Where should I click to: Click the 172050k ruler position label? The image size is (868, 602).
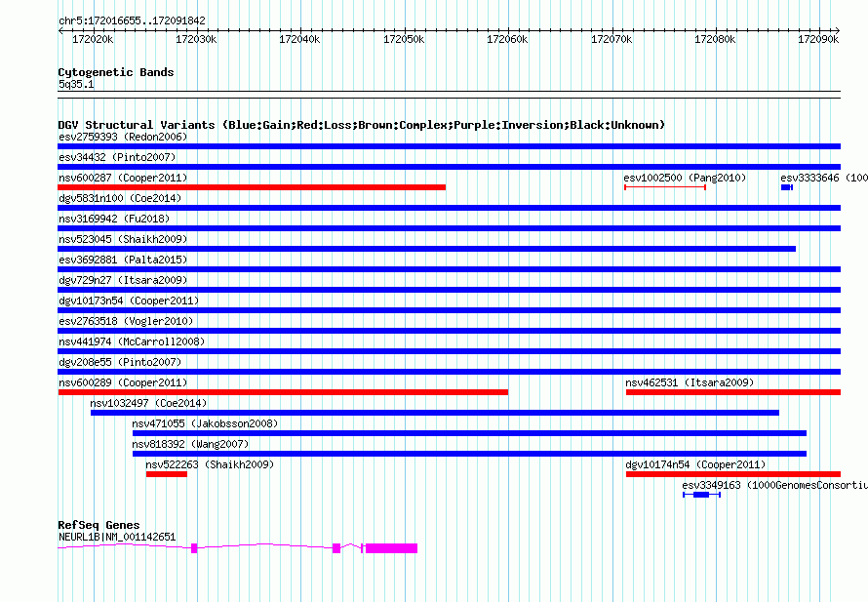(x=404, y=39)
